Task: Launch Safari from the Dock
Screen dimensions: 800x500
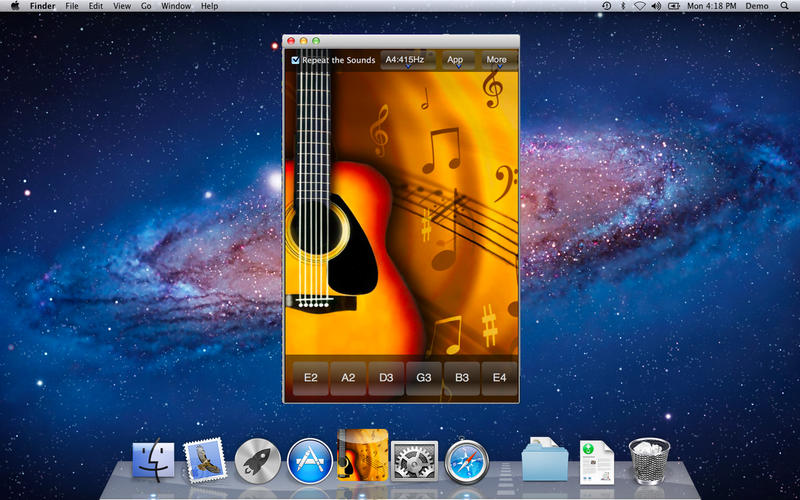Action: tap(466, 461)
